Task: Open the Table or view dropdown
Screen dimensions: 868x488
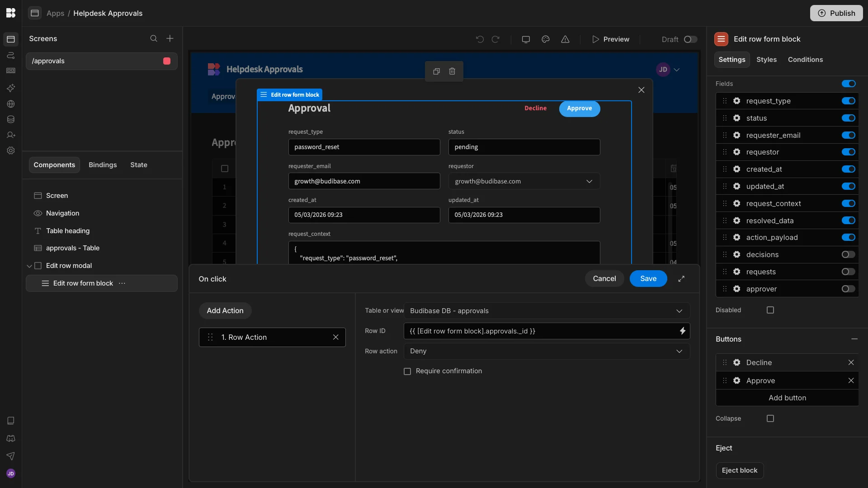Action: (546, 311)
